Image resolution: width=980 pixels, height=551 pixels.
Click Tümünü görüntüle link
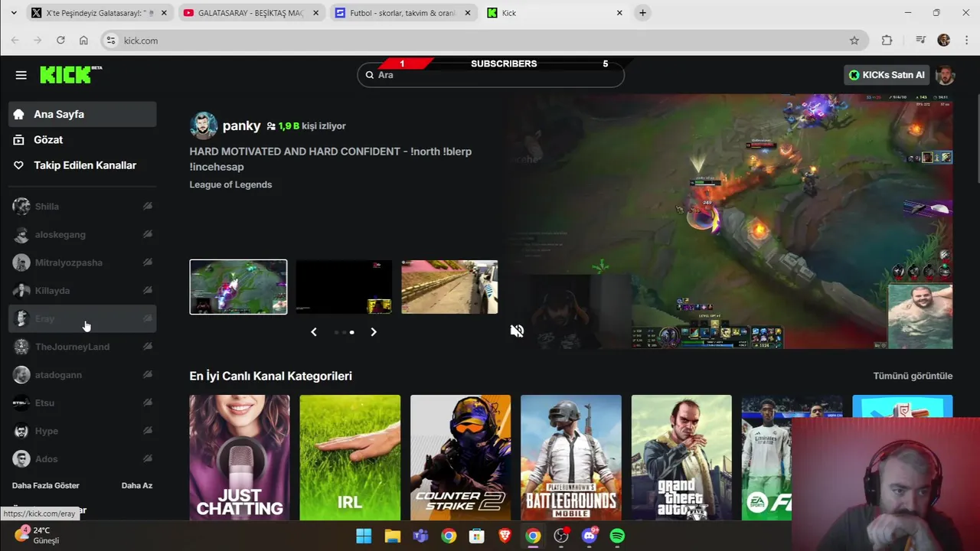913,376
